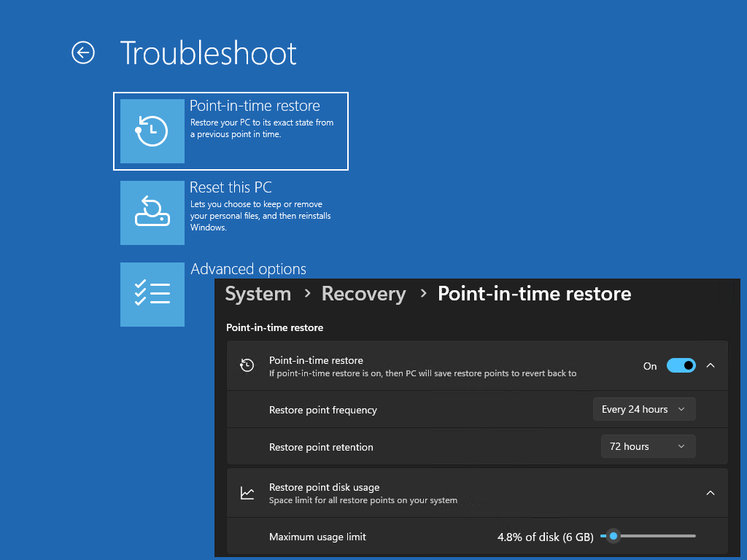Click the Maximum usage limit slider thumb
This screenshot has height=560, width=747.
[x=614, y=536]
